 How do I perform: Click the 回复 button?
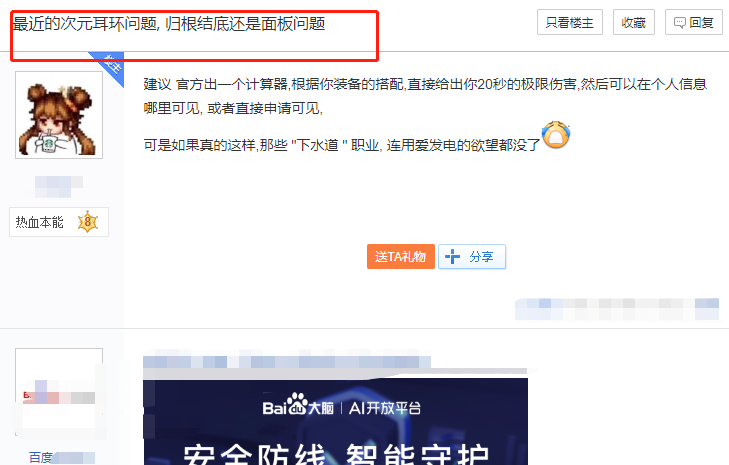click(x=694, y=22)
